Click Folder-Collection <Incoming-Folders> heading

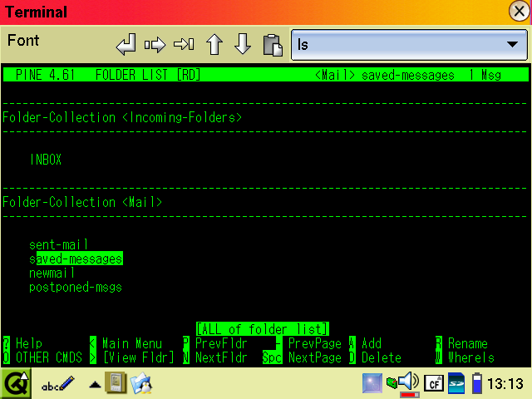coord(122,117)
